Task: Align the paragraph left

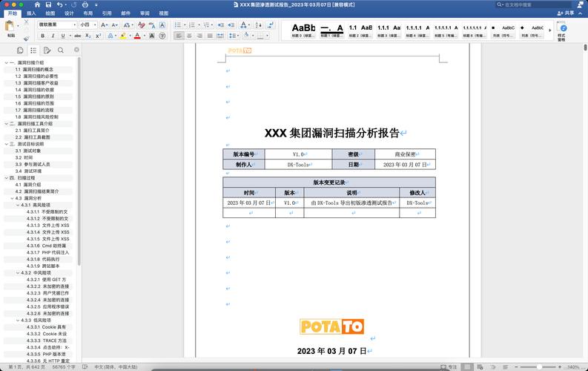Action: tap(179, 36)
